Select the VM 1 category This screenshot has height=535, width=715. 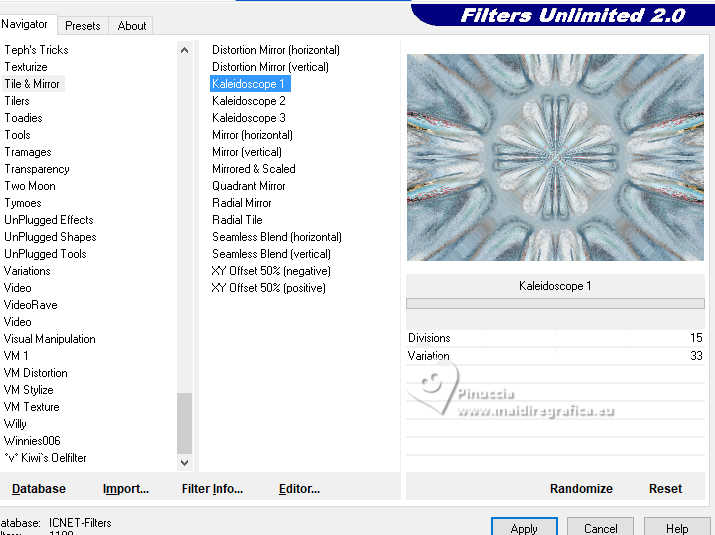[x=16, y=356]
